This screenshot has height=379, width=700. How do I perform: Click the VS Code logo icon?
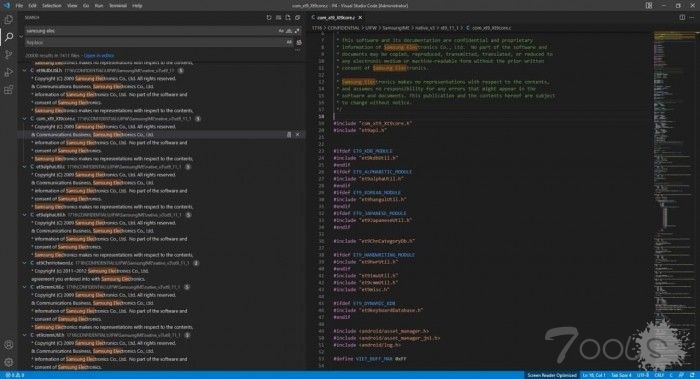point(6,6)
